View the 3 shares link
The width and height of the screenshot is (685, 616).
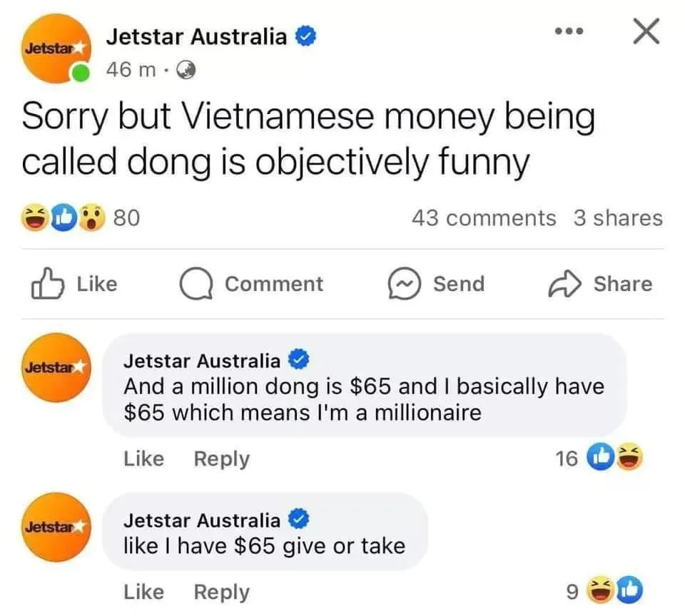click(x=618, y=218)
